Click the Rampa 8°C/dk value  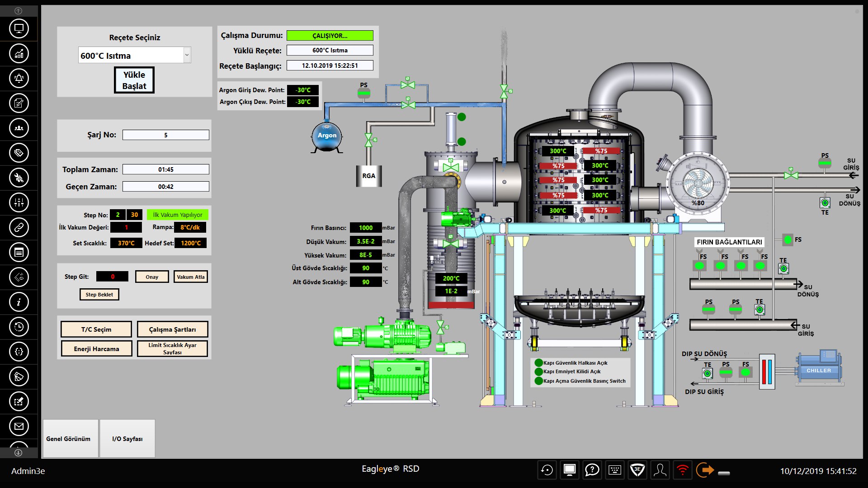190,227
